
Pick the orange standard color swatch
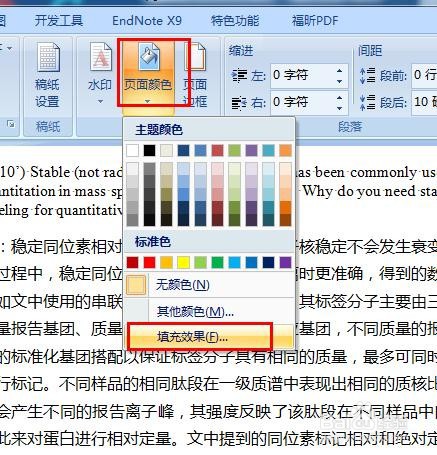[x=167, y=262]
